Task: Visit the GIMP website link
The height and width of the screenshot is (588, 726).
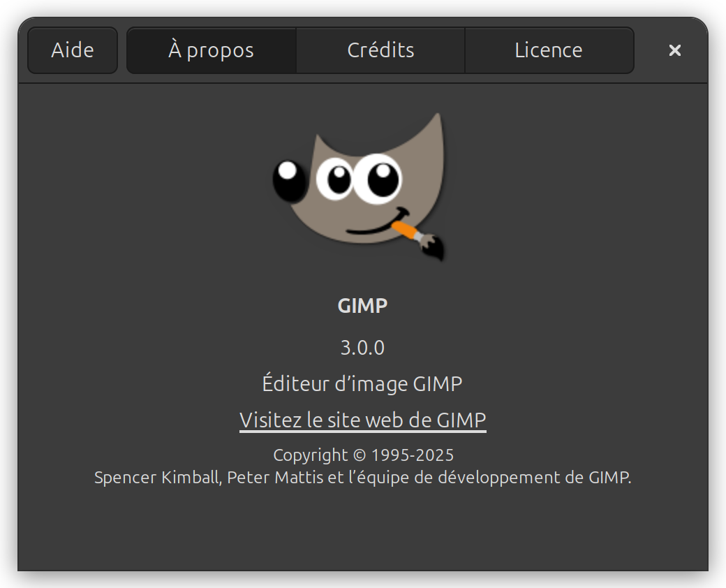Action: click(x=362, y=420)
